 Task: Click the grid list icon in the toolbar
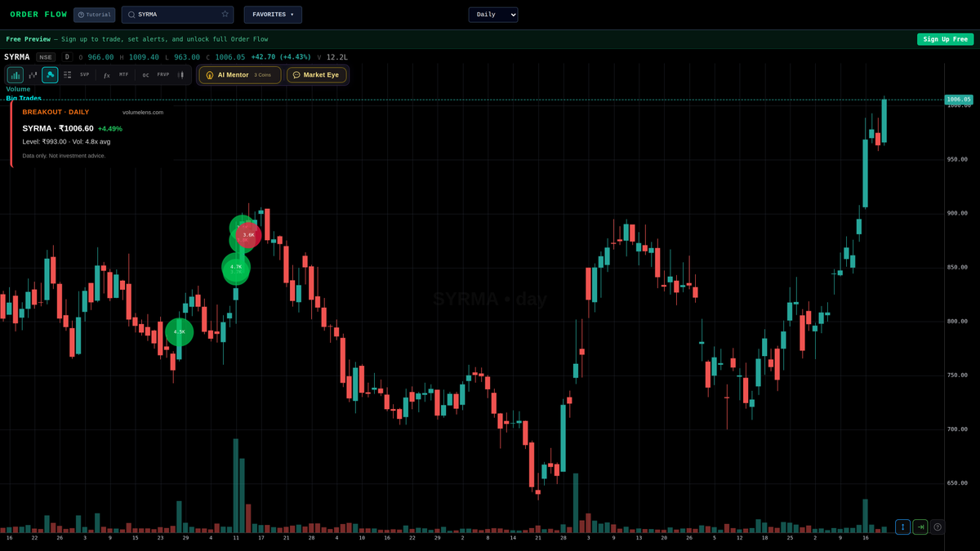pyautogui.click(x=67, y=74)
